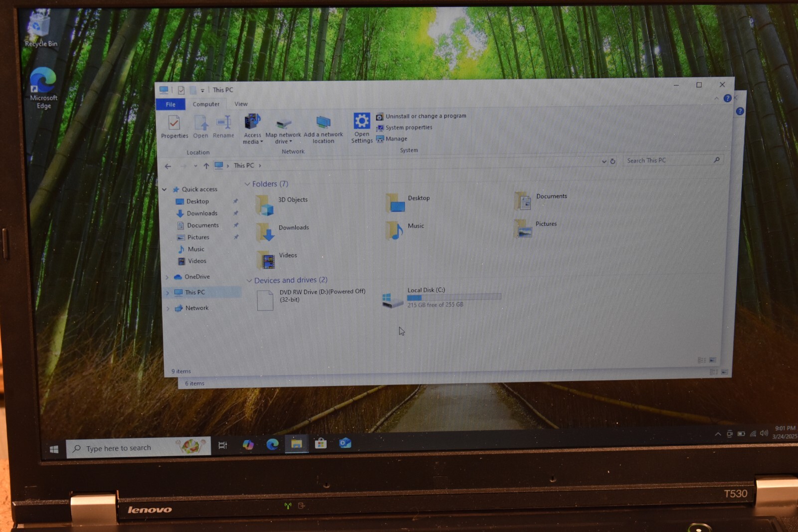This screenshot has width=798, height=532.
Task: Select Downloads under Quick access
Action: (x=201, y=213)
